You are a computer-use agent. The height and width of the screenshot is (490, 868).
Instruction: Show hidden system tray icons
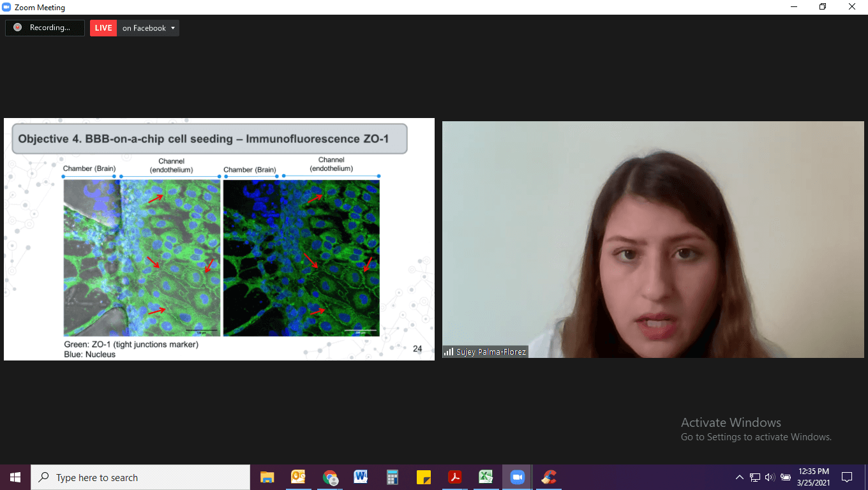[x=740, y=477]
